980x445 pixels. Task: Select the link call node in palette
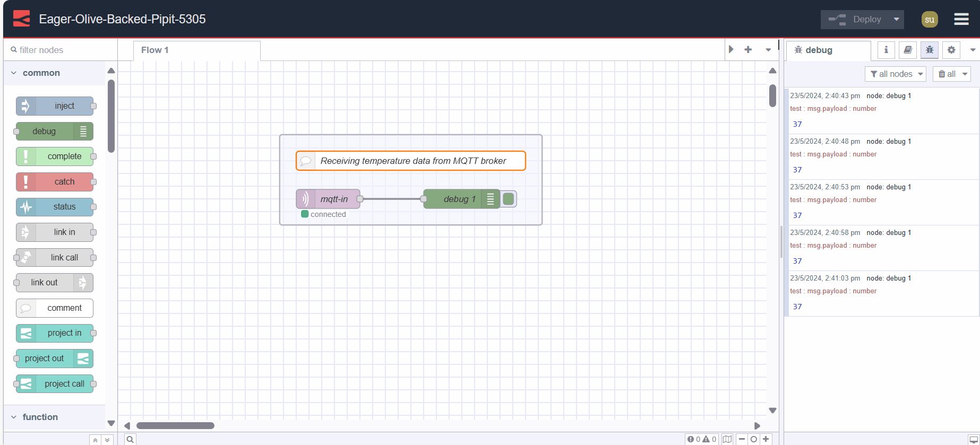point(55,258)
